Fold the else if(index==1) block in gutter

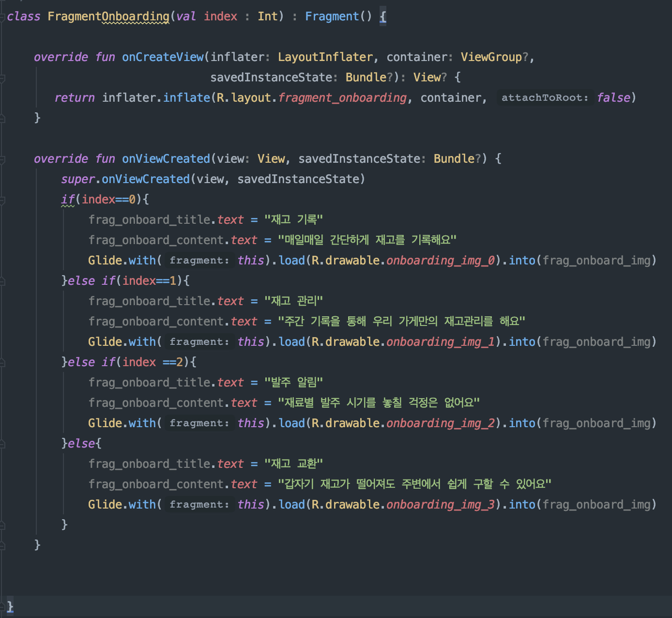point(2,281)
